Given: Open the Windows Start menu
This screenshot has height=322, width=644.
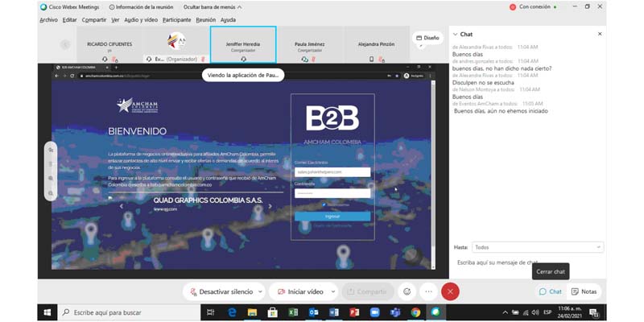Looking at the screenshot, I should (47, 312).
